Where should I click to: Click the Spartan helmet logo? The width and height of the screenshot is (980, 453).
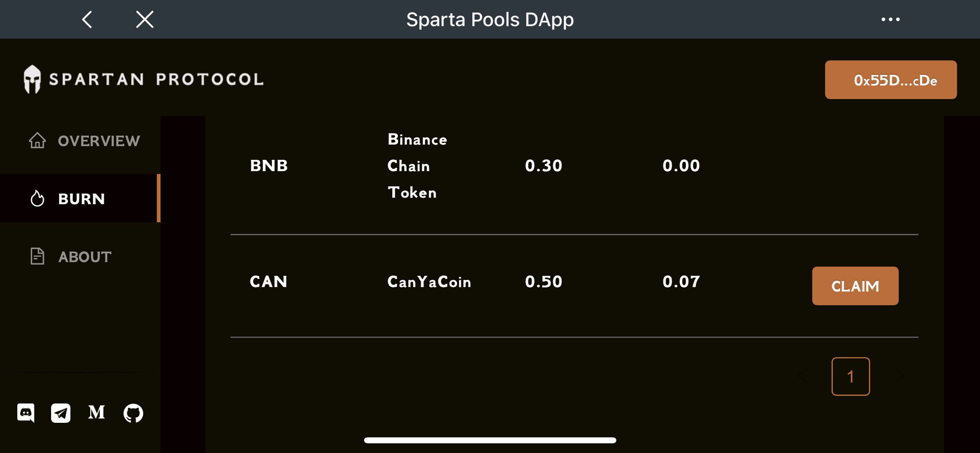tap(32, 79)
